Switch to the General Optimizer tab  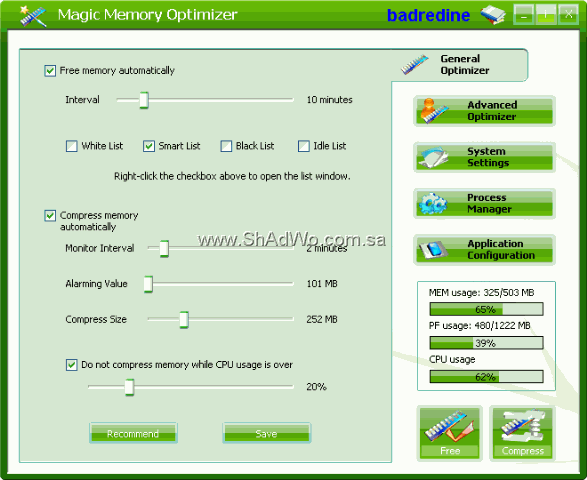coord(460,65)
